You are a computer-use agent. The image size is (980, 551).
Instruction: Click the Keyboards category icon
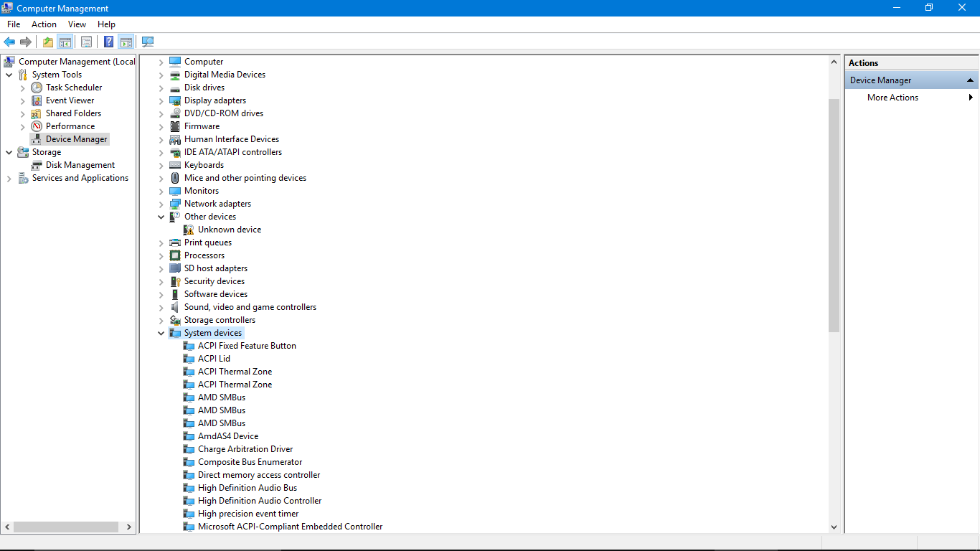click(x=175, y=165)
